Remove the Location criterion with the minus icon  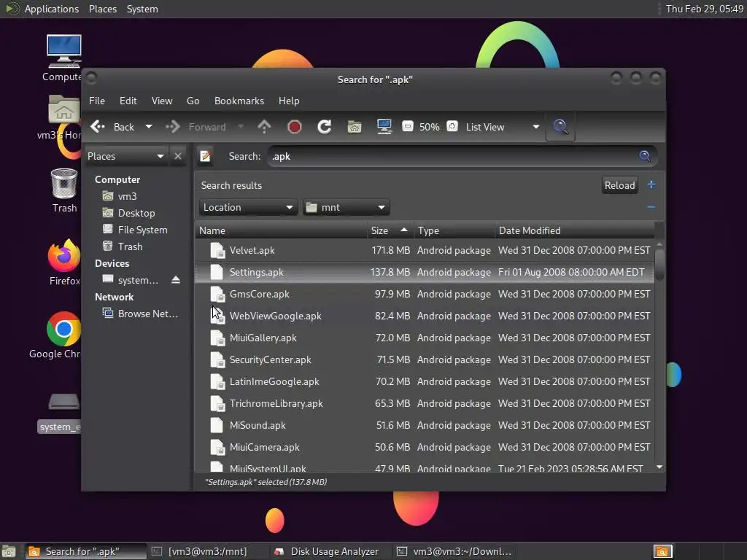(x=651, y=207)
